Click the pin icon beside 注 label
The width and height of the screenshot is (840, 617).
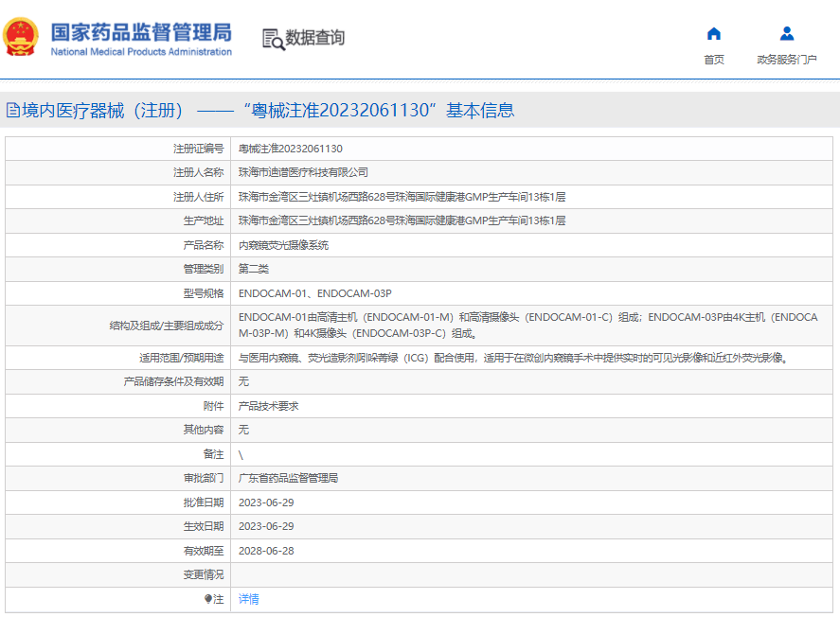click(208, 599)
